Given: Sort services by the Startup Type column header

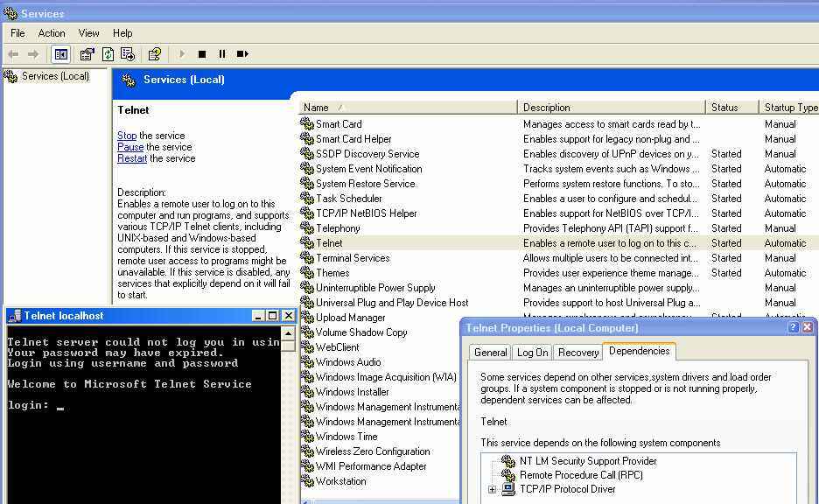Looking at the screenshot, I should [788, 107].
